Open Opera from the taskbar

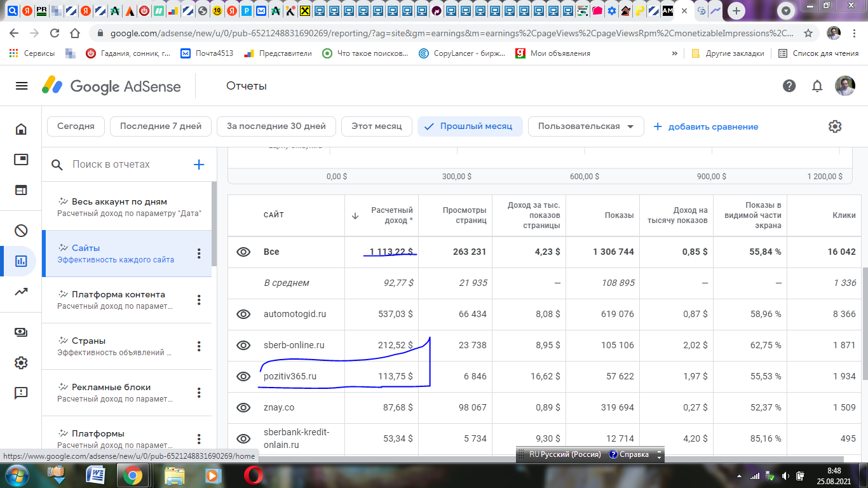point(255,475)
